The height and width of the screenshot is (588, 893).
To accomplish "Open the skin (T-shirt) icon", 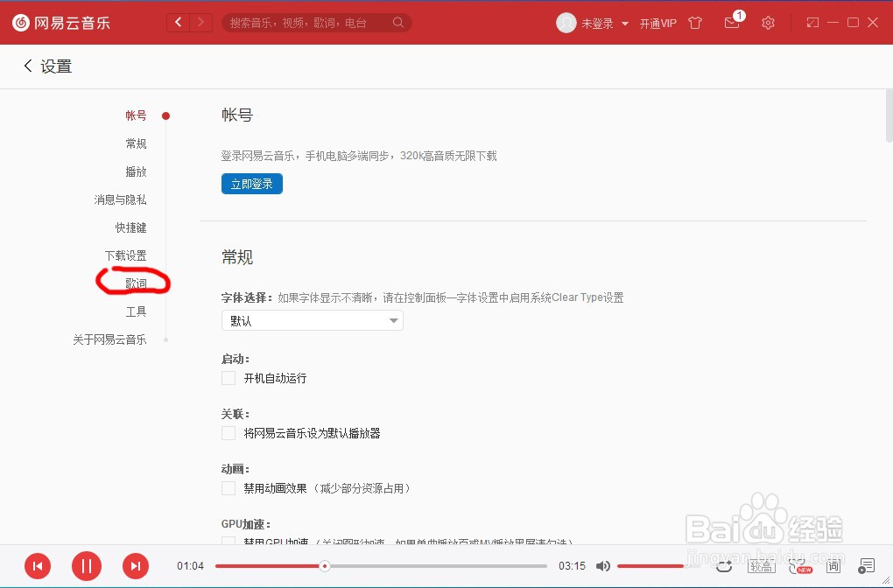I will (695, 23).
